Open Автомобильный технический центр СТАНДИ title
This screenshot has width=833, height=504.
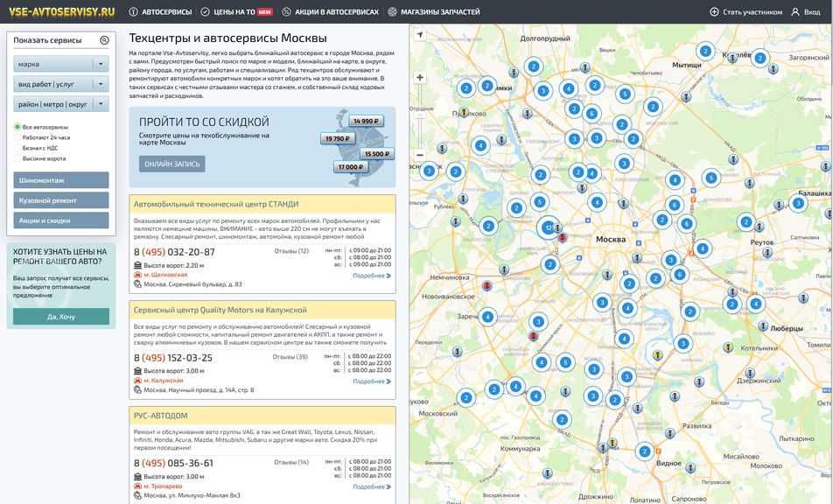click(x=215, y=204)
